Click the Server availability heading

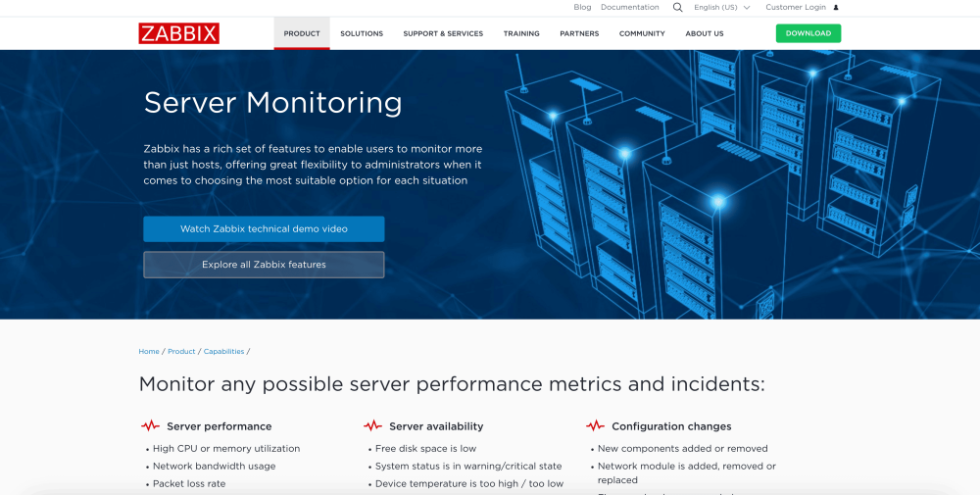coord(436,426)
